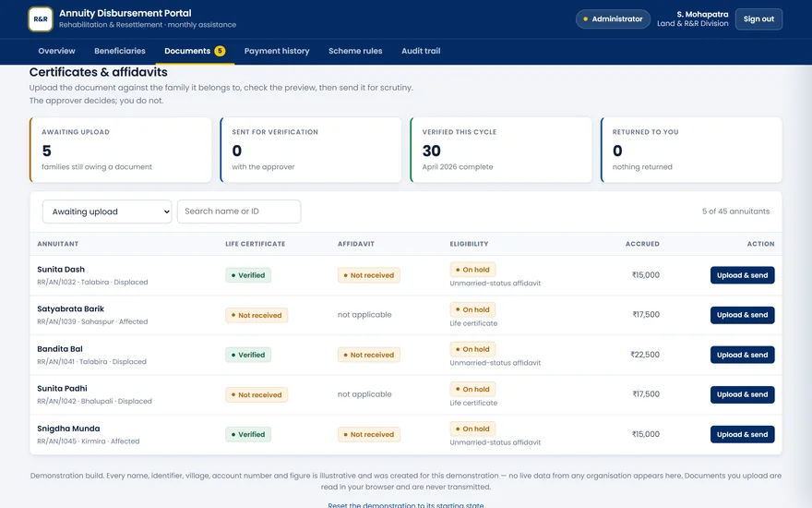Upload & send for Bandita Bal
This screenshot has width=812, height=508.
[x=742, y=355]
